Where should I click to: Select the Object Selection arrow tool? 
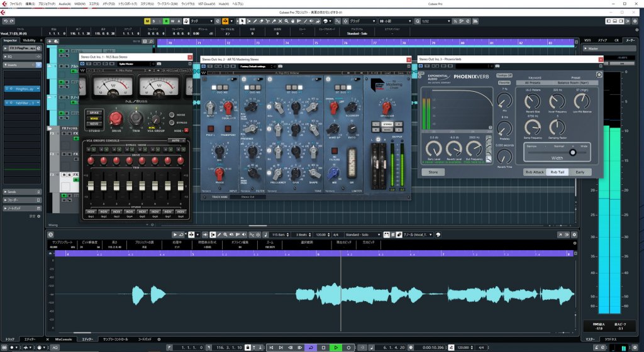pyautogui.click(x=243, y=21)
